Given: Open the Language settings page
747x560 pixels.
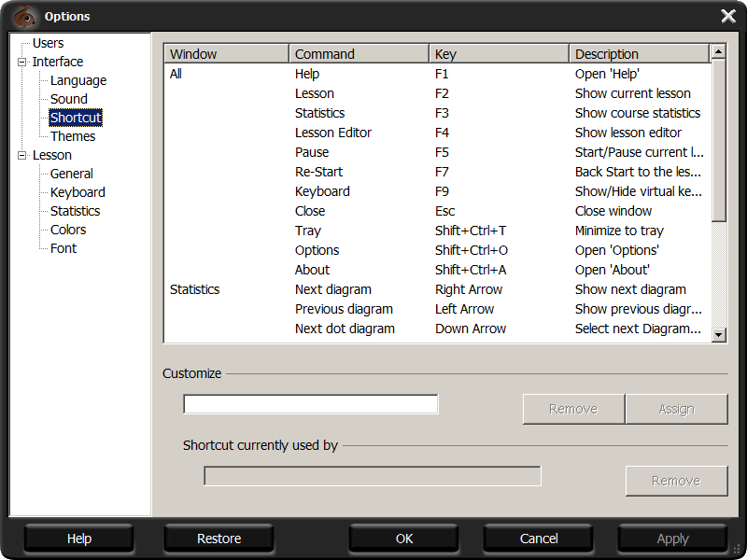Looking at the screenshot, I should [x=78, y=80].
